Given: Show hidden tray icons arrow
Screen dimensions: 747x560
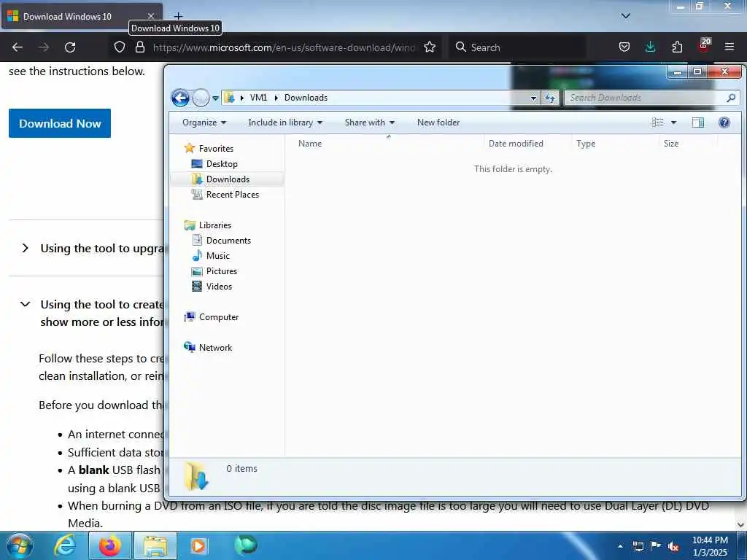Looking at the screenshot, I should point(620,546).
